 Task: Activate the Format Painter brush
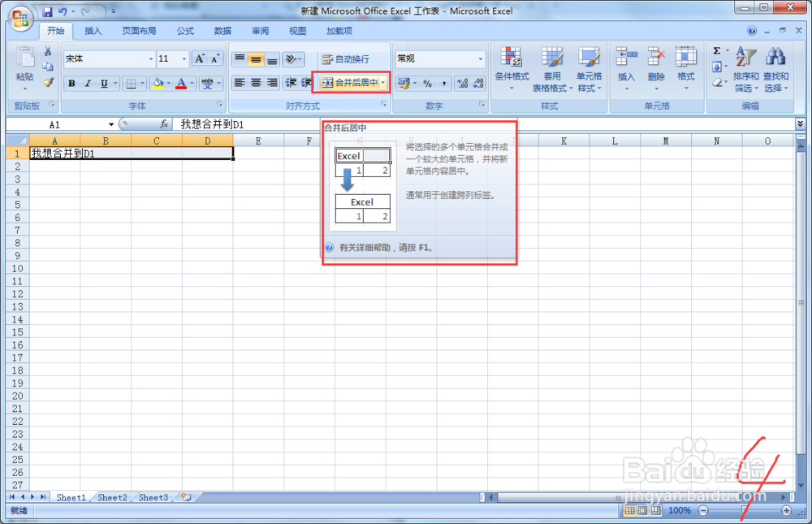coord(48,82)
